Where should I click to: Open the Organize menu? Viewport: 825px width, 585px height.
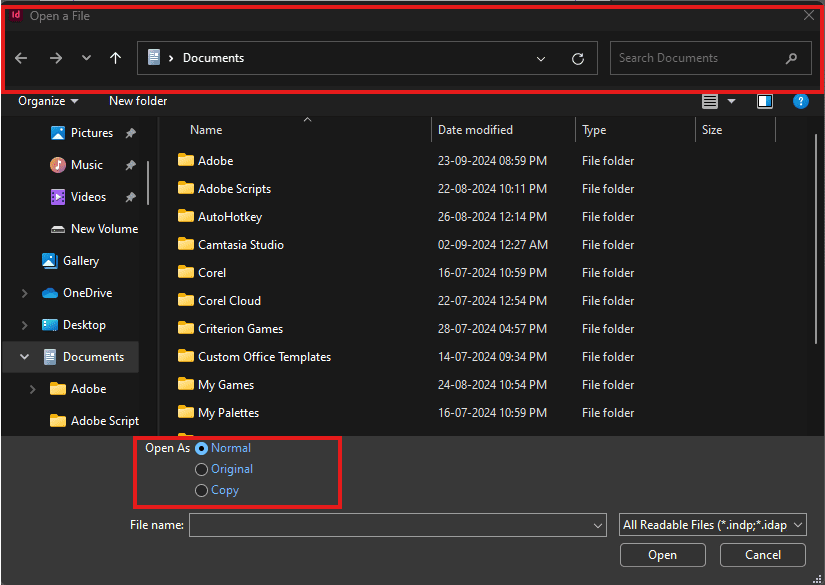click(48, 101)
